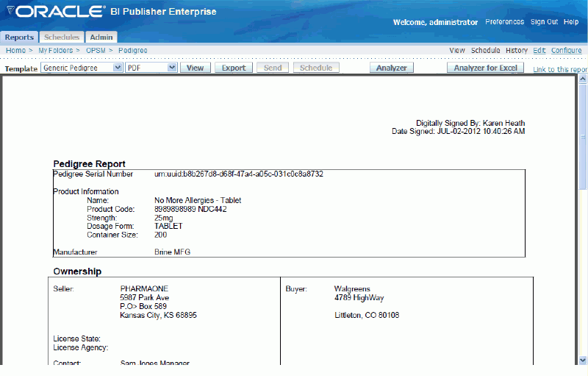
Task: Click '5987 Park Ave' address line
Action: point(144,297)
